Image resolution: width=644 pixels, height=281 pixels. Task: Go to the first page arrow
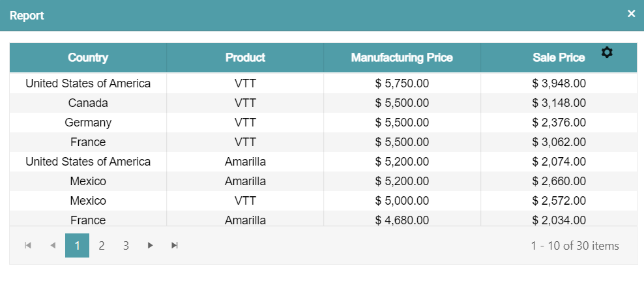click(x=28, y=246)
